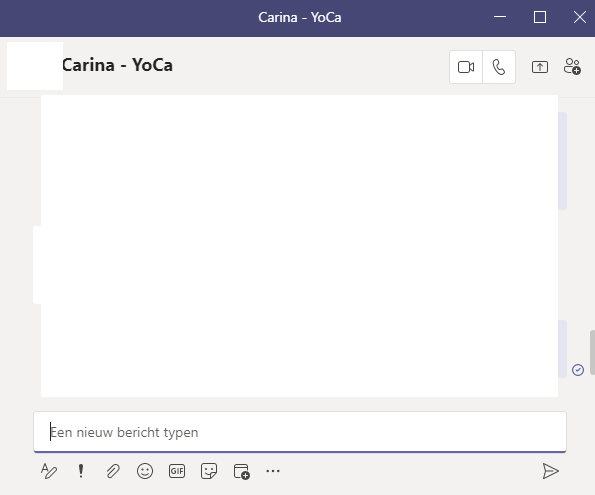
Task: Schedule a meeting from the toolbar
Action: coord(241,471)
